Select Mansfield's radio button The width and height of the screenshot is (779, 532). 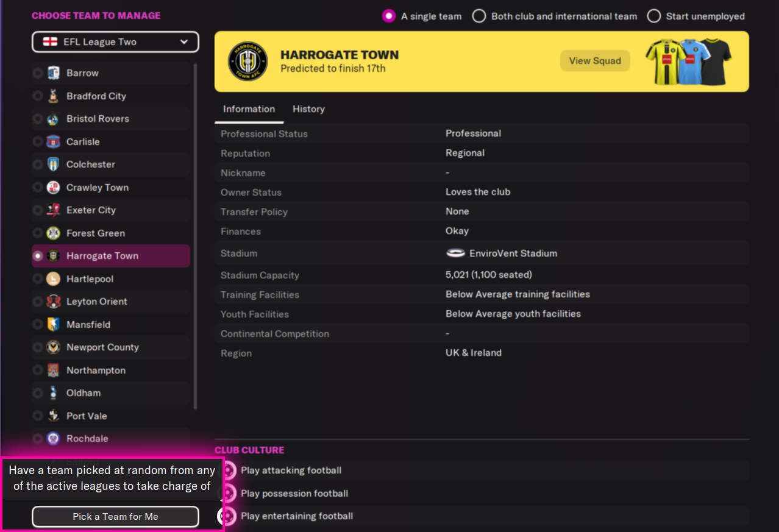click(38, 324)
